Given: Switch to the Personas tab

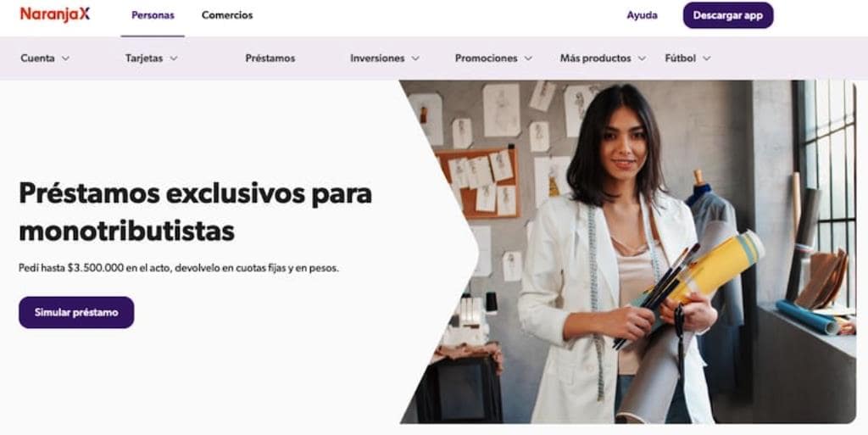Looking at the screenshot, I should [x=153, y=15].
